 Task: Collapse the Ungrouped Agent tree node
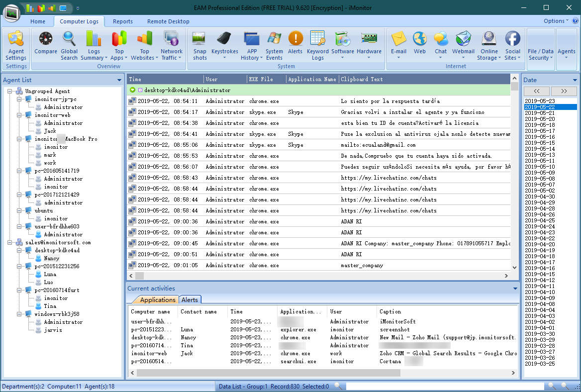(9, 91)
